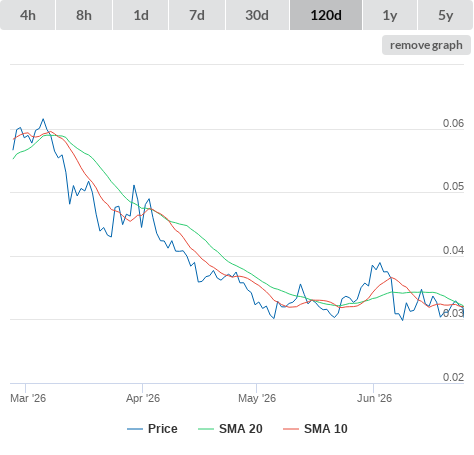Choose the 30d time range

point(257,15)
